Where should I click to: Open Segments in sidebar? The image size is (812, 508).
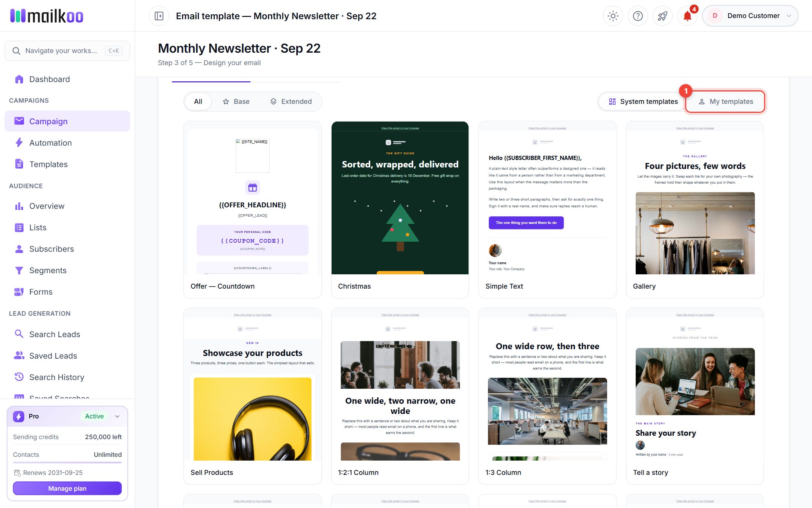point(67,270)
